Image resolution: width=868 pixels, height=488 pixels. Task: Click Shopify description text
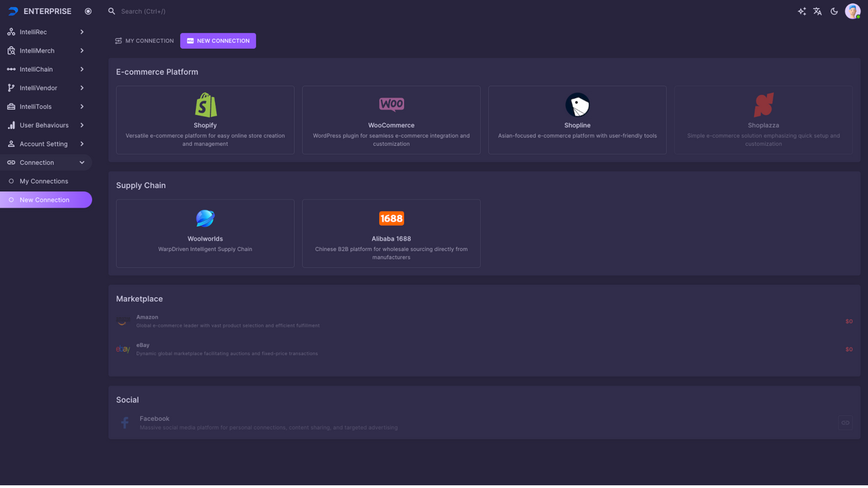coord(205,140)
